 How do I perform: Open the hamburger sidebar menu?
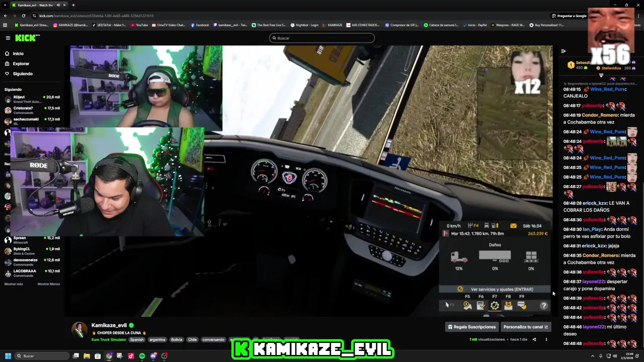click(8, 38)
